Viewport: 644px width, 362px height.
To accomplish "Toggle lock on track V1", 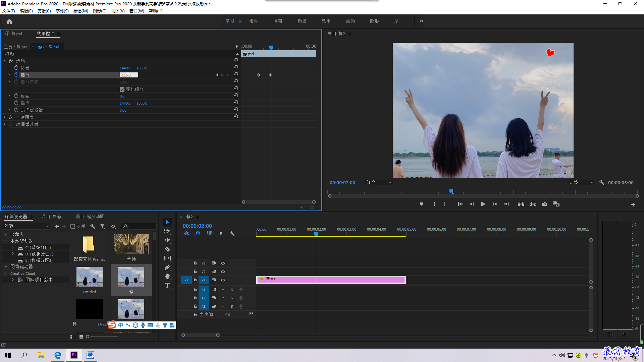I will point(195,280).
